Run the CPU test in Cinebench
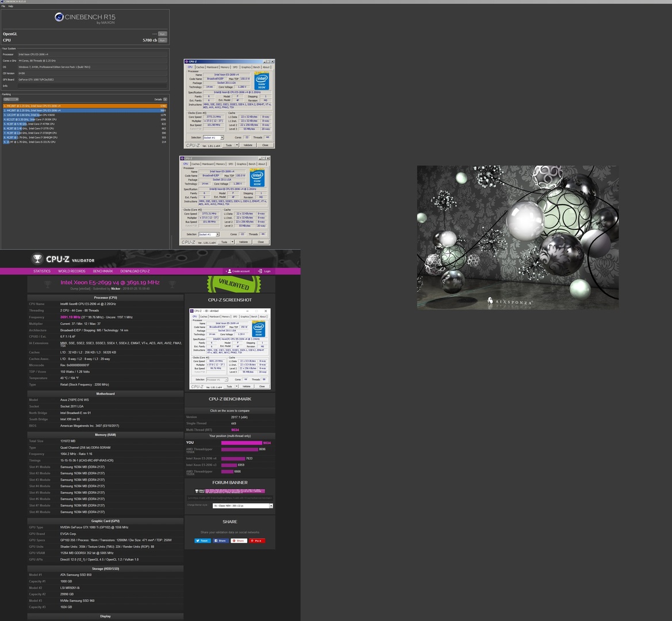 [163, 40]
